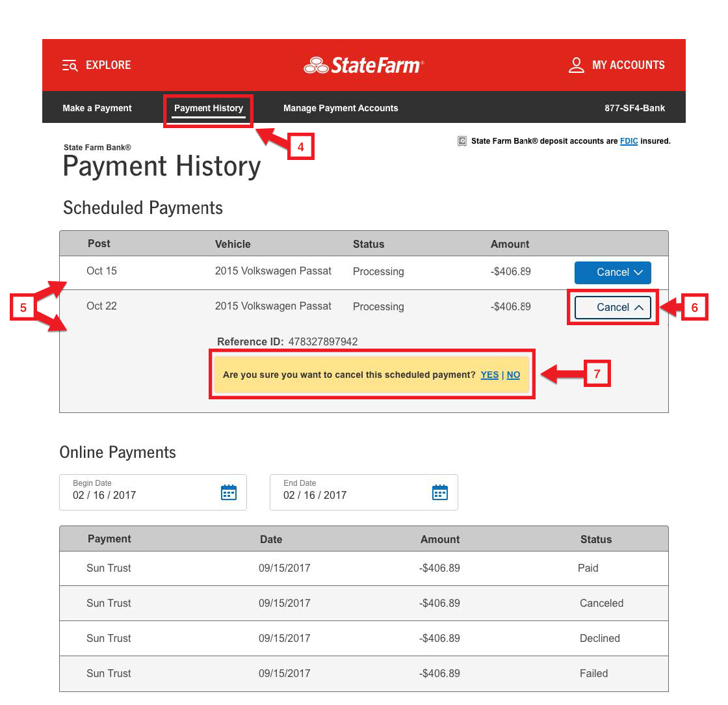Click the State Farm logo
Image resolution: width=728 pixels, height=705 pixels.
pyautogui.click(x=363, y=66)
